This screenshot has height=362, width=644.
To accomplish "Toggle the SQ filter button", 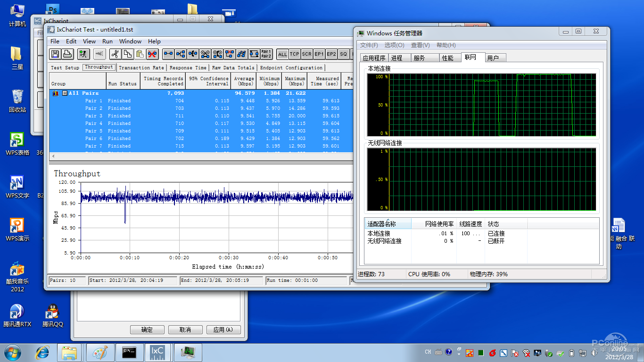I will point(343,54).
